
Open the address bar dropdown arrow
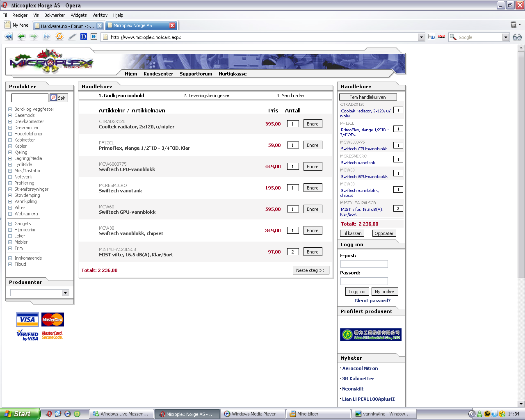point(421,37)
